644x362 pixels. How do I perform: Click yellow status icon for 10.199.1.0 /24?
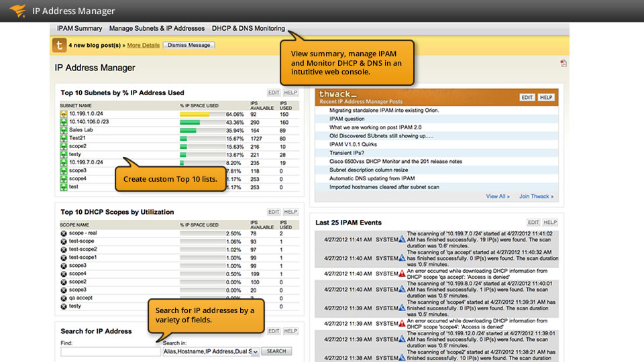[63, 115]
